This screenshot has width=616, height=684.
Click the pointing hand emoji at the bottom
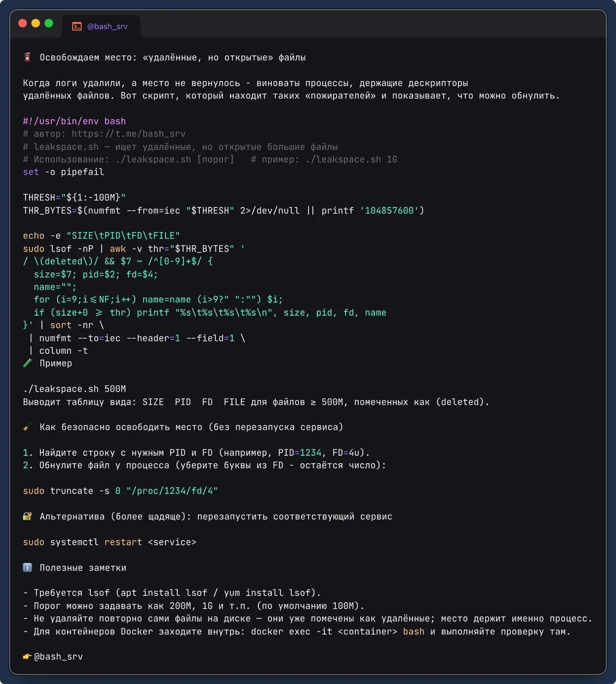coord(27,656)
